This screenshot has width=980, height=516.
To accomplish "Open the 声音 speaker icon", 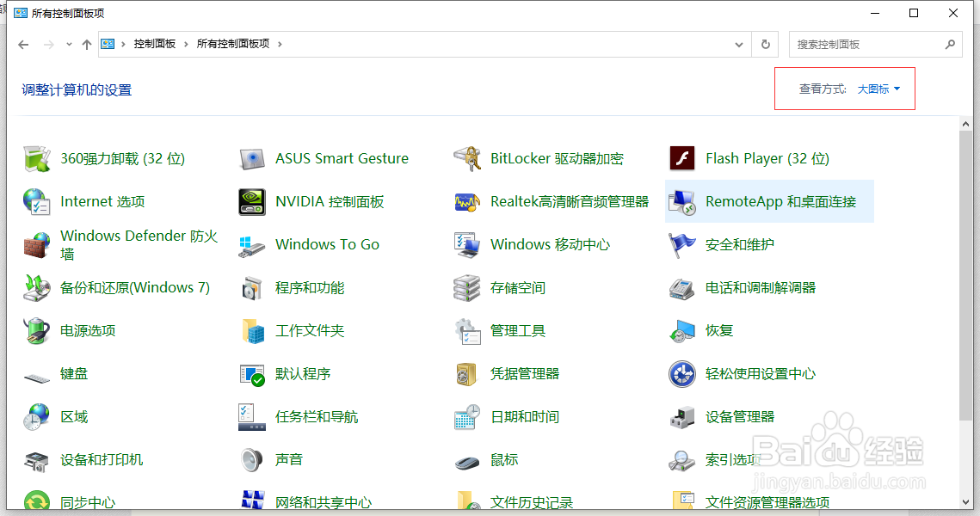I will tap(252, 460).
